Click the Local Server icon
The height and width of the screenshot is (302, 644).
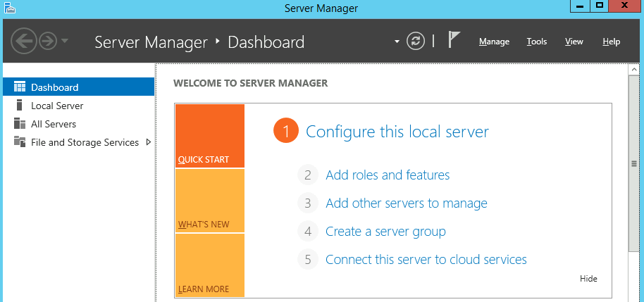click(x=20, y=106)
